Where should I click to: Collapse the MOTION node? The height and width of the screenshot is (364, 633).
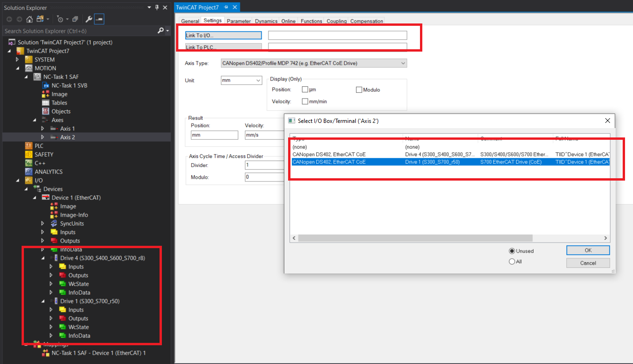tap(18, 68)
